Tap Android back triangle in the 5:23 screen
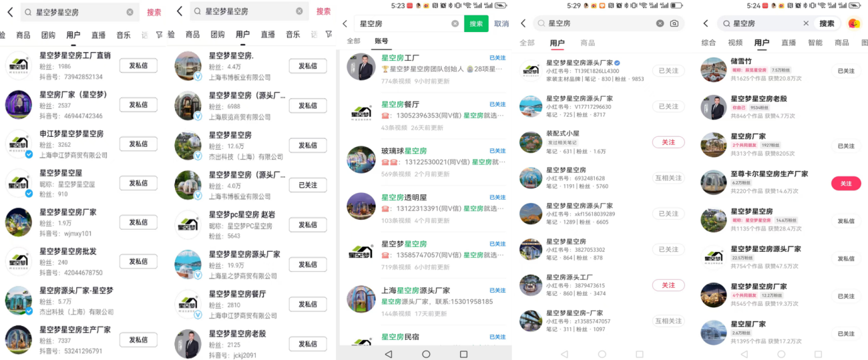This screenshot has height=360, width=868. (x=389, y=354)
